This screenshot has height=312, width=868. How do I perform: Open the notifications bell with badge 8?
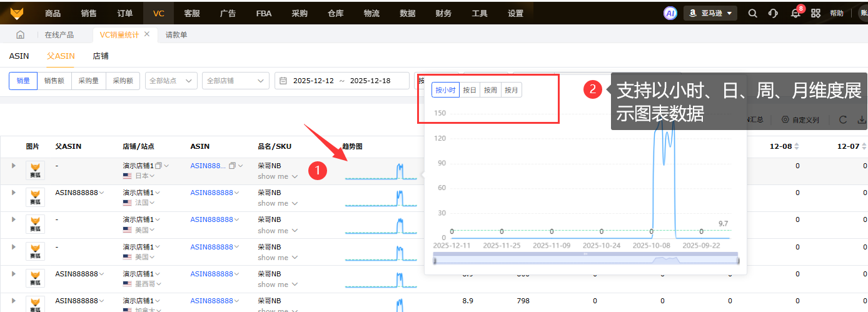795,13
